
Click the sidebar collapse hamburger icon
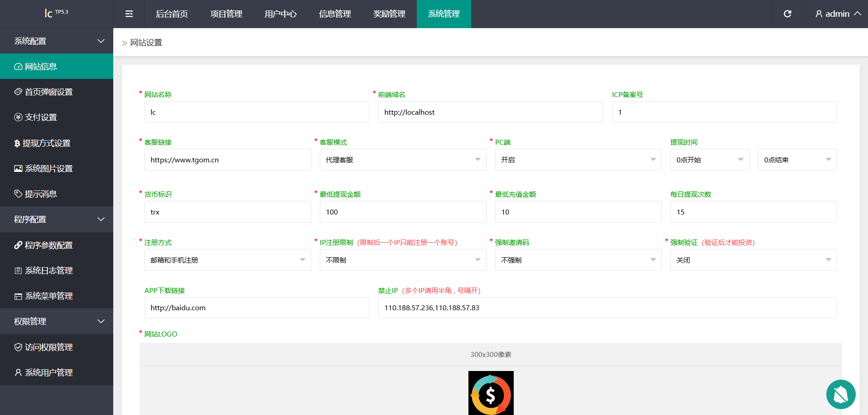129,14
